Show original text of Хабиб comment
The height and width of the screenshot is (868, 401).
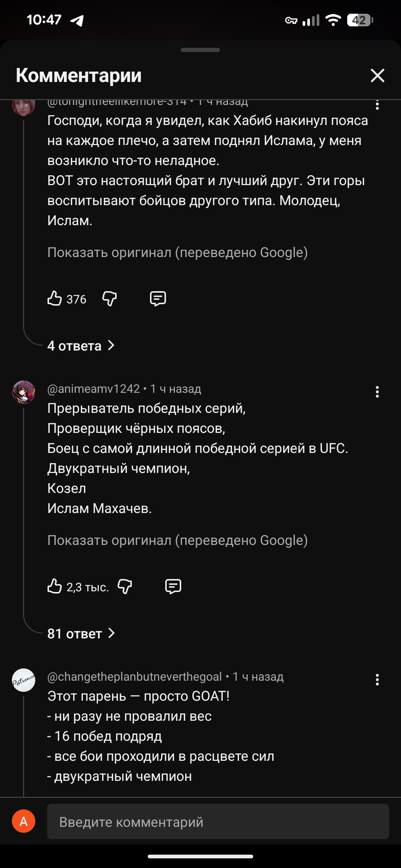(177, 252)
